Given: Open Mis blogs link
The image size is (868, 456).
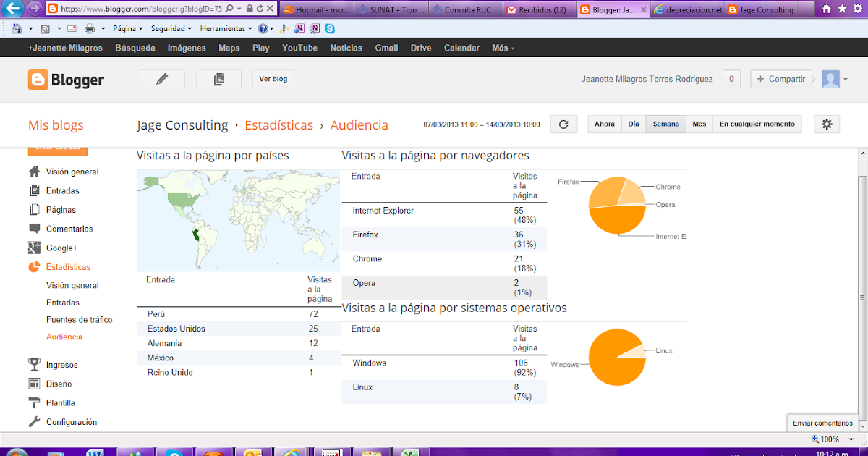Looking at the screenshot, I should 56,125.
